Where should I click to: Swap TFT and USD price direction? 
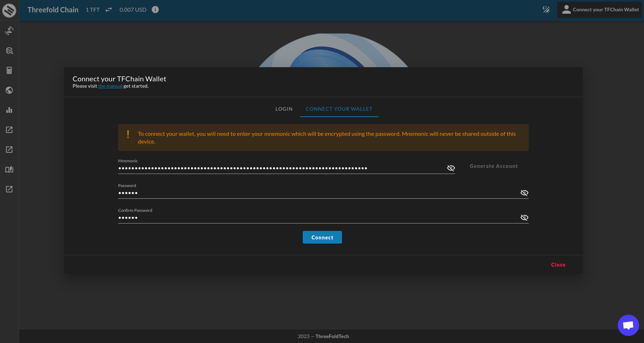(109, 10)
